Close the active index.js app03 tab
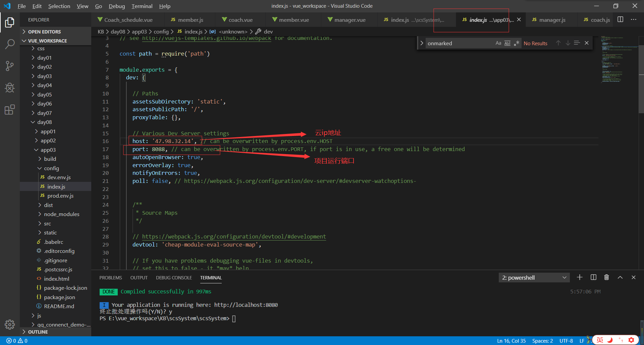644x345 pixels. [519, 19]
